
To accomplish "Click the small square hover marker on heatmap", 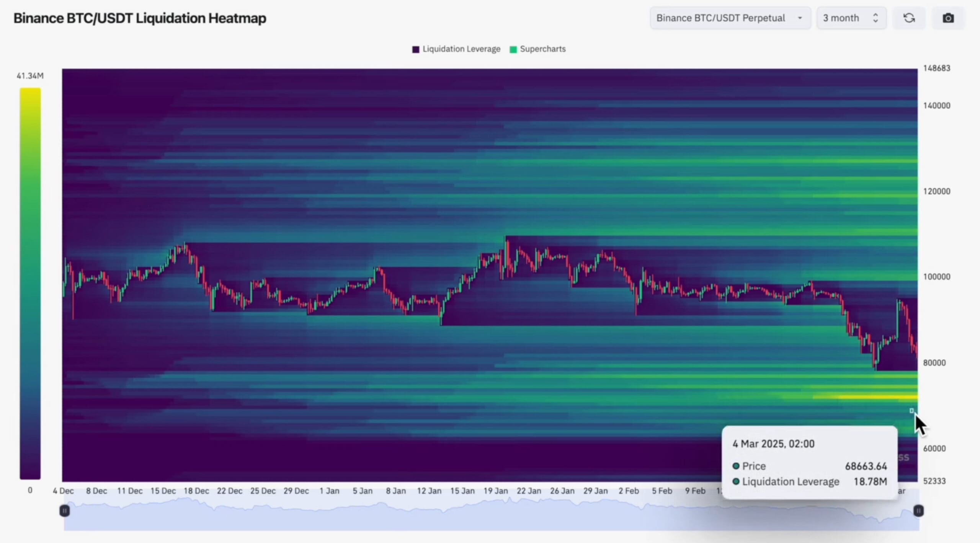I will point(911,411).
